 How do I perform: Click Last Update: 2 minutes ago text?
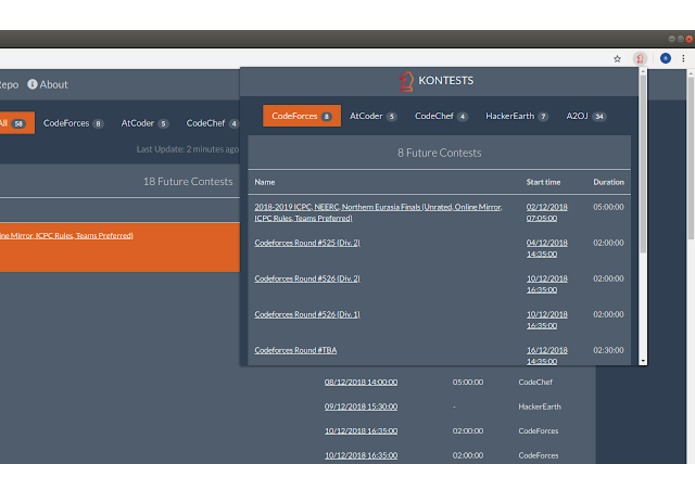point(187,149)
